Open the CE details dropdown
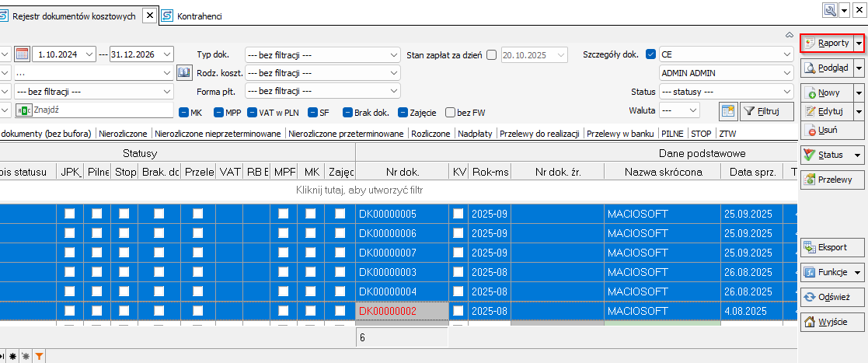 coord(787,54)
